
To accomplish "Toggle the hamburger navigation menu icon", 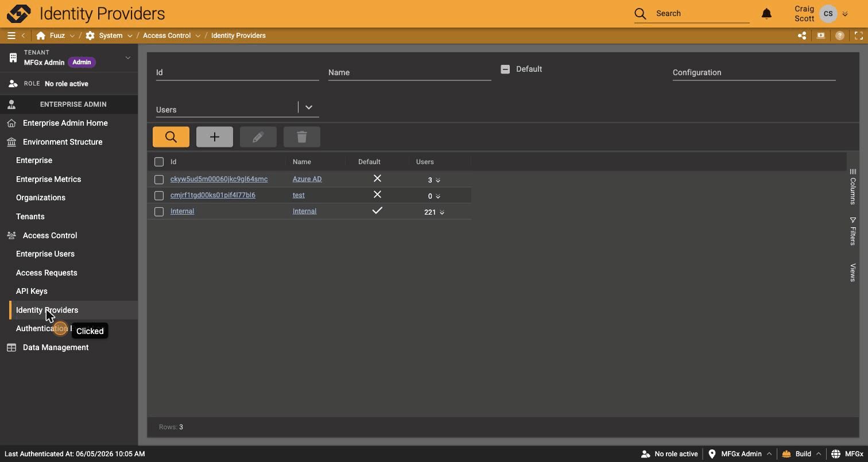I will [11, 36].
